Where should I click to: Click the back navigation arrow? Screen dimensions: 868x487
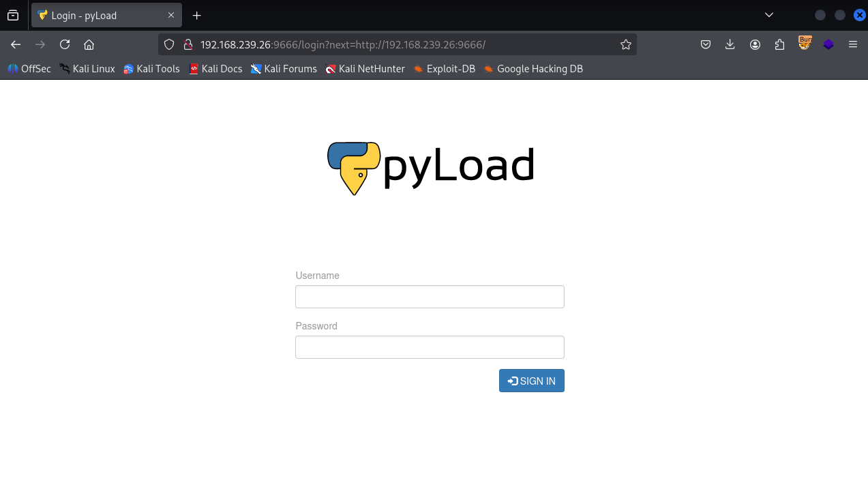16,44
